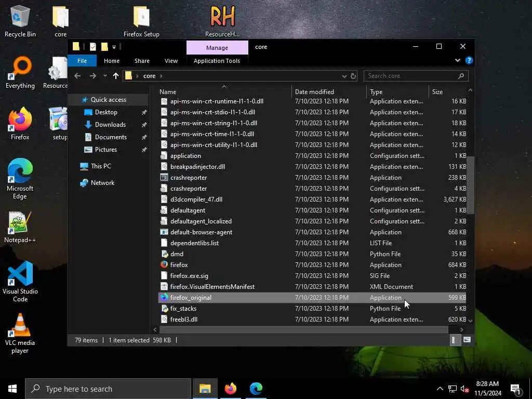Image resolution: width=532 pixels, height=399 pixels.
Task: Select the firefox application file
Action: [x=312, y=265]
